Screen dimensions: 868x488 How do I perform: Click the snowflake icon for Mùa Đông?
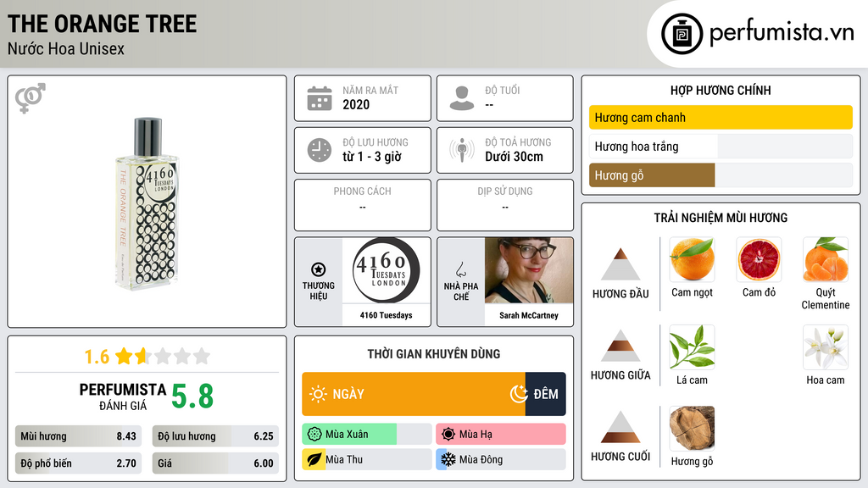pos(448,459)
